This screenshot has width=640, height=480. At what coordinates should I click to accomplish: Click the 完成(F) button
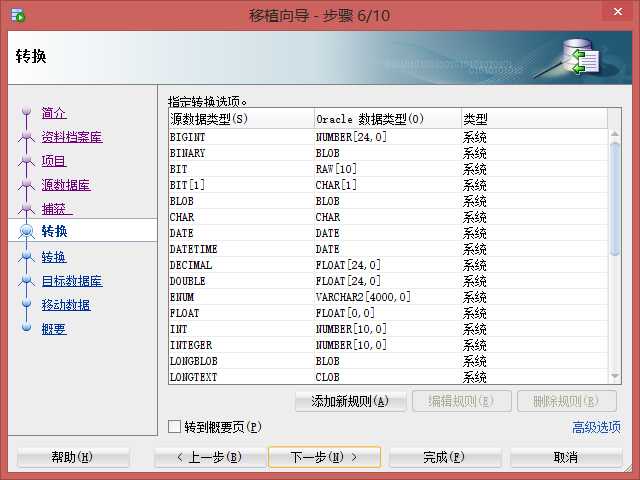444,457
